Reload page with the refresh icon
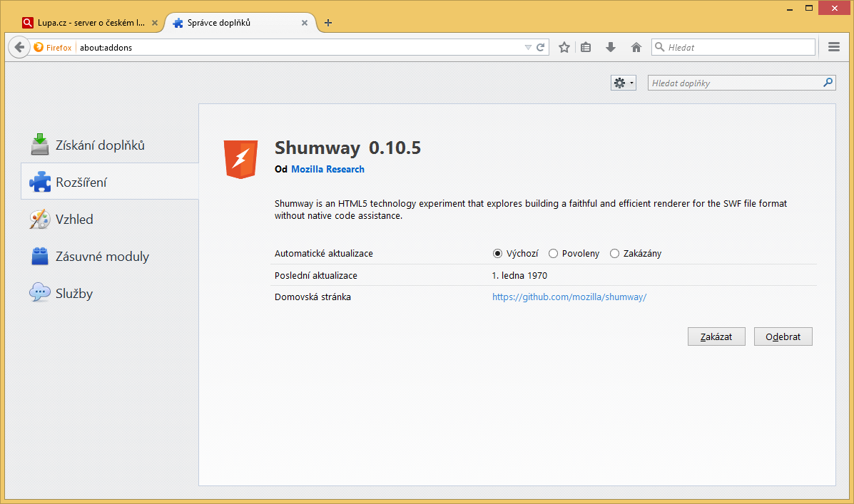This screenshot has height=504, width=854. point(541,48)
